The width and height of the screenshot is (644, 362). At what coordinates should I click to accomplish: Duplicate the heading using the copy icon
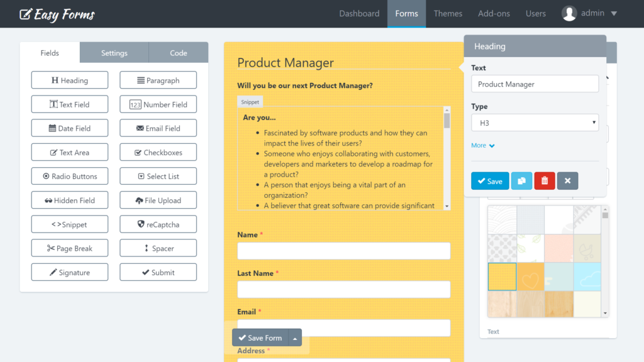click(x=522, y=180)
